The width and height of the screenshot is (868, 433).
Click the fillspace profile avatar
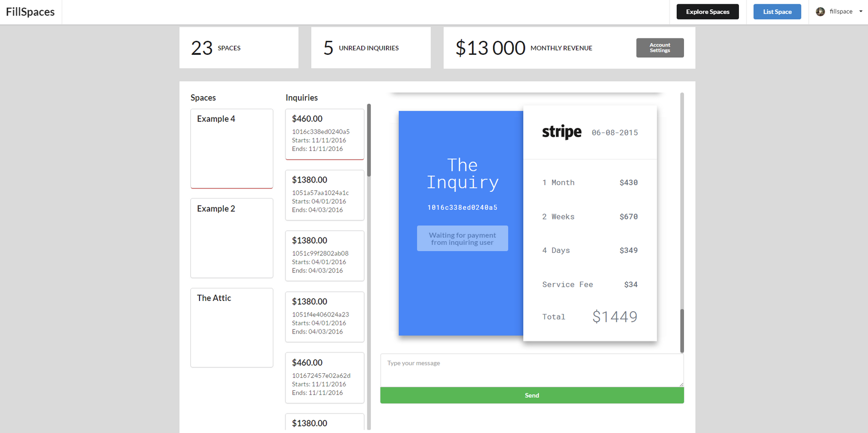pos(820,11)
